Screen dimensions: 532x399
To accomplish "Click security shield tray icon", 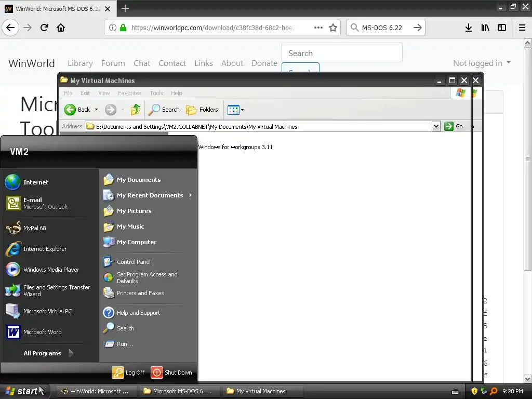I will point(474,391).
